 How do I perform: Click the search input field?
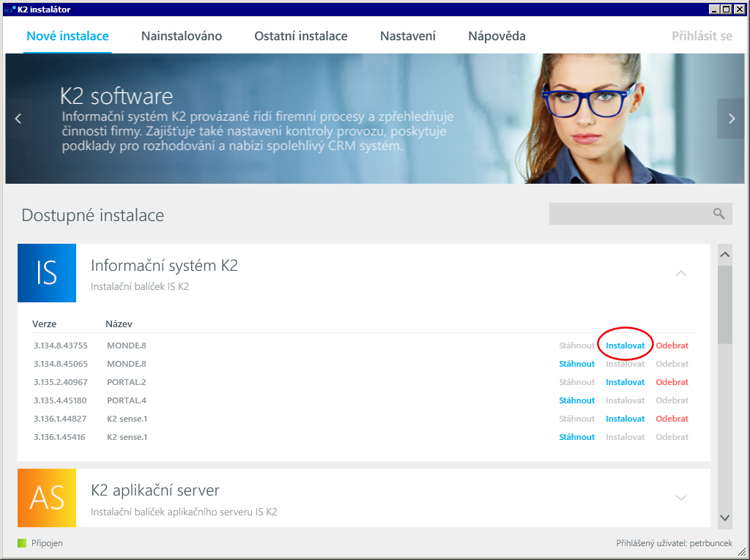(x=640, y=214)
